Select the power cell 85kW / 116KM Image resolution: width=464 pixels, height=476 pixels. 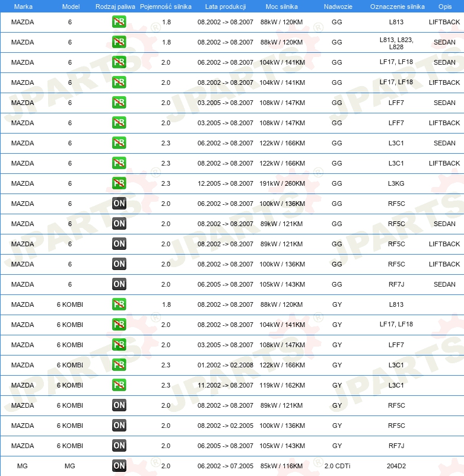click(282, 466)
